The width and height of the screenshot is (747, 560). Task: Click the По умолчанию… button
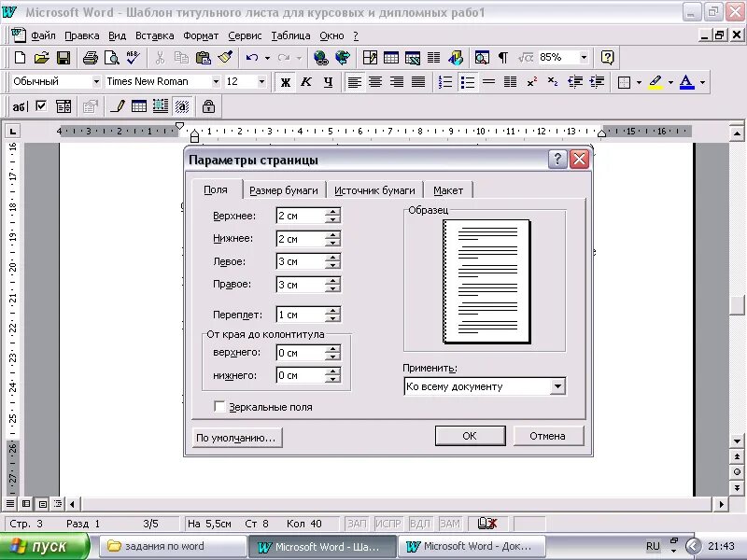tap(236, 438)
